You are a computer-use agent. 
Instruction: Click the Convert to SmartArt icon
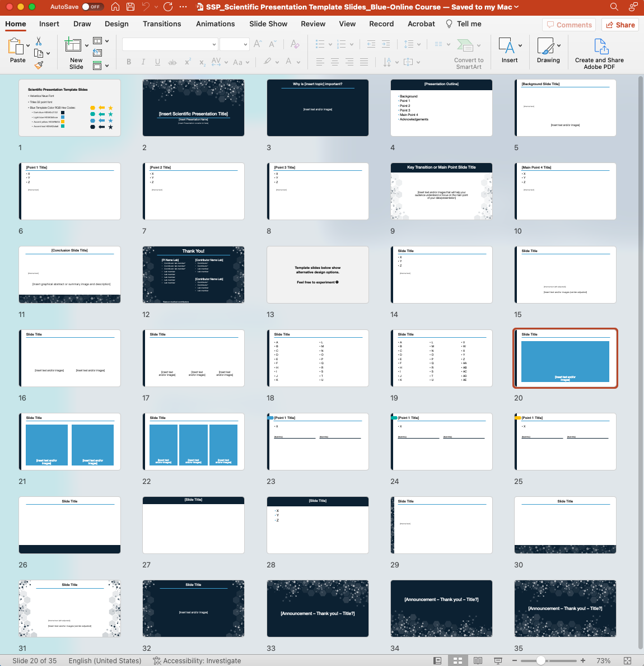click(x=465, y=45)
